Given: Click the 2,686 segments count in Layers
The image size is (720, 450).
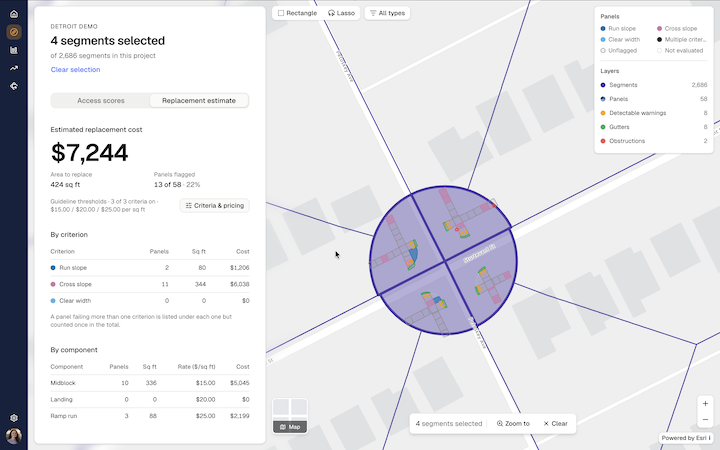Looking at the screenshot, I should (699, 85).
